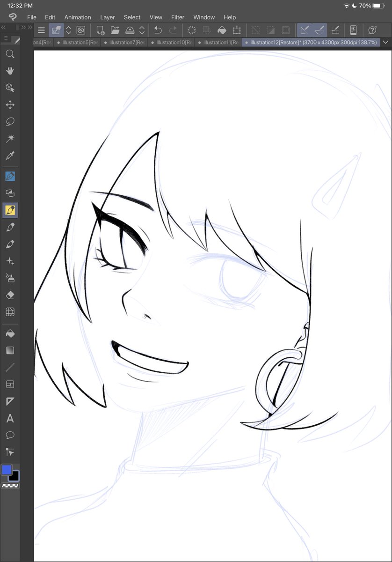Select the Zoom magnifier tool
This screenshot has width=392, height=562.
pos(10,54)
